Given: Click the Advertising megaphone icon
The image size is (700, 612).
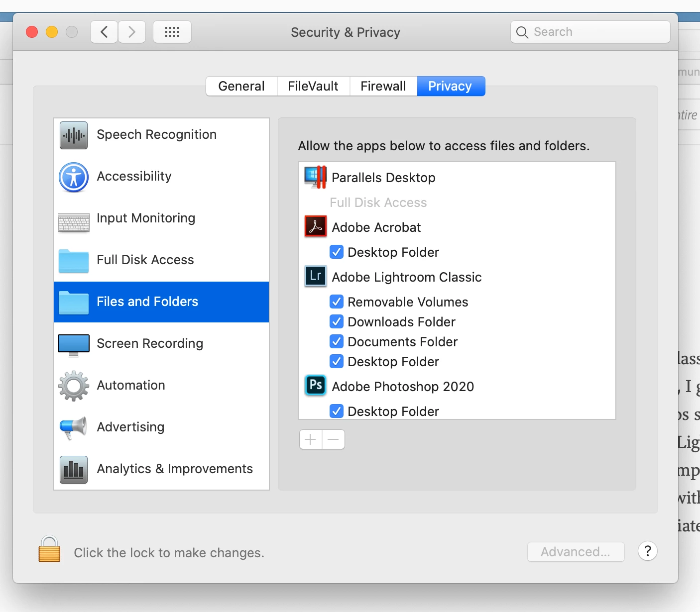Looking at the screenshot, I should click(x=74, y=427).
